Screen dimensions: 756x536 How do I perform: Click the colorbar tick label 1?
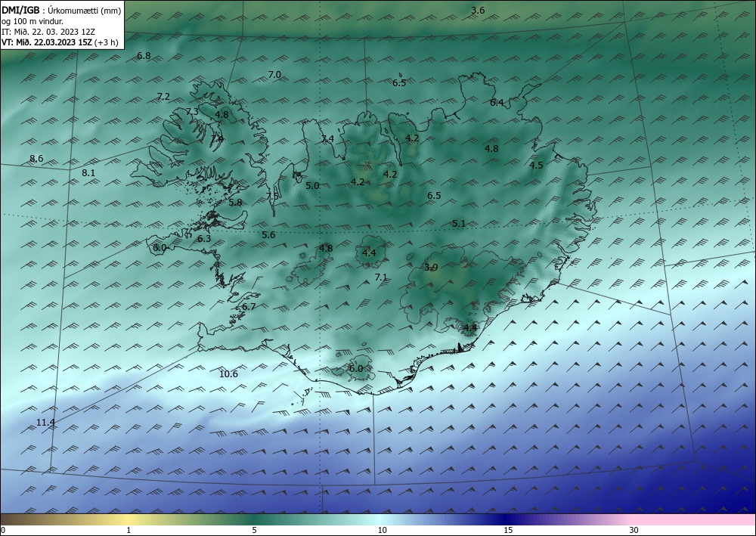tap(129, 530)
